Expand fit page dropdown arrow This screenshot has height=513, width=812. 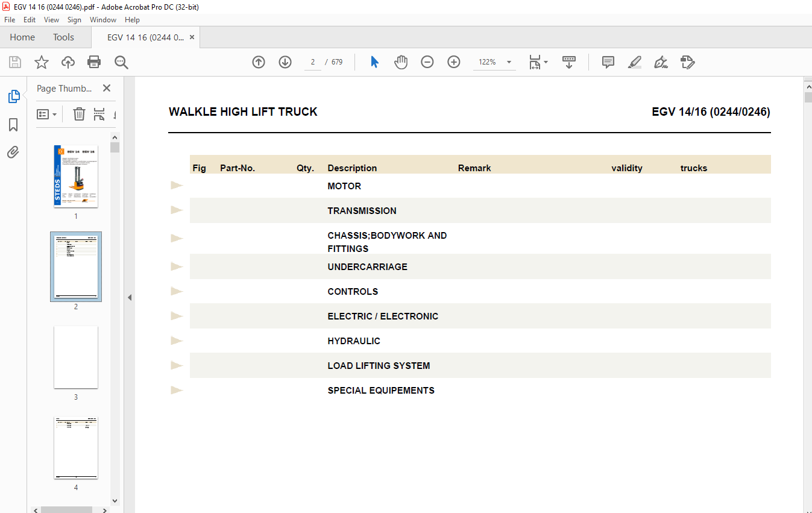tap(546, 62)
